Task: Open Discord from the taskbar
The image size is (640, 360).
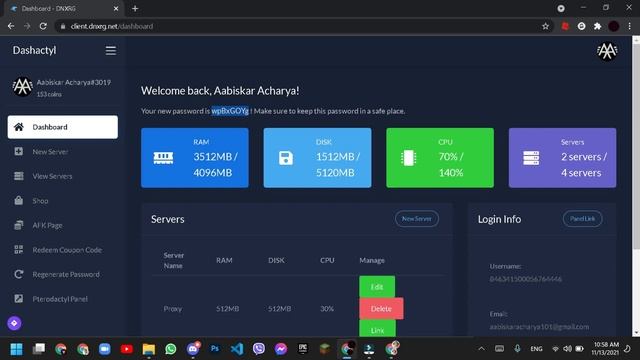Action: [x=193, y=349]
